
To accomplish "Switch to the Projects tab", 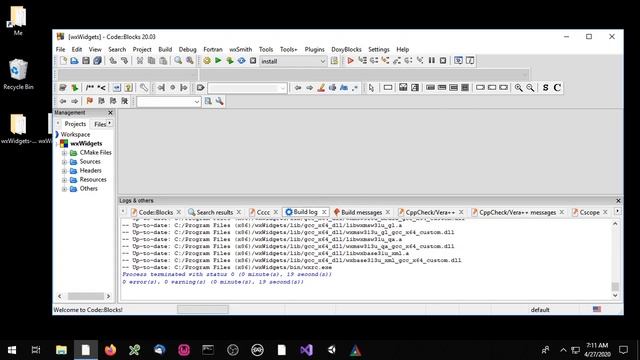I will point(75,124).
